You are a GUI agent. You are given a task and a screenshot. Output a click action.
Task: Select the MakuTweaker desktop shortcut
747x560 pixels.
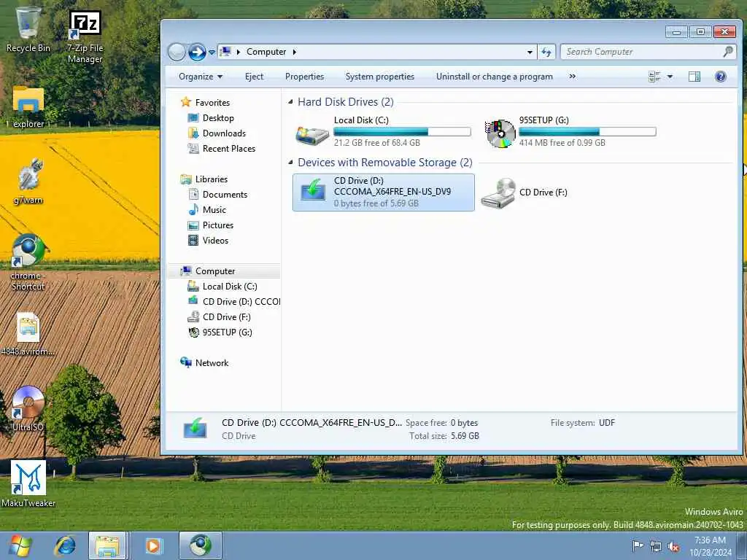click(x=28, y=483)
